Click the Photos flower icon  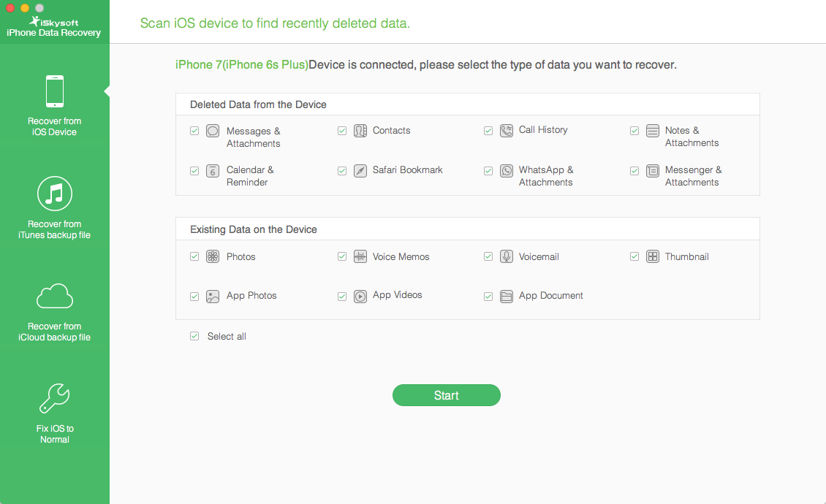(213, 256)
